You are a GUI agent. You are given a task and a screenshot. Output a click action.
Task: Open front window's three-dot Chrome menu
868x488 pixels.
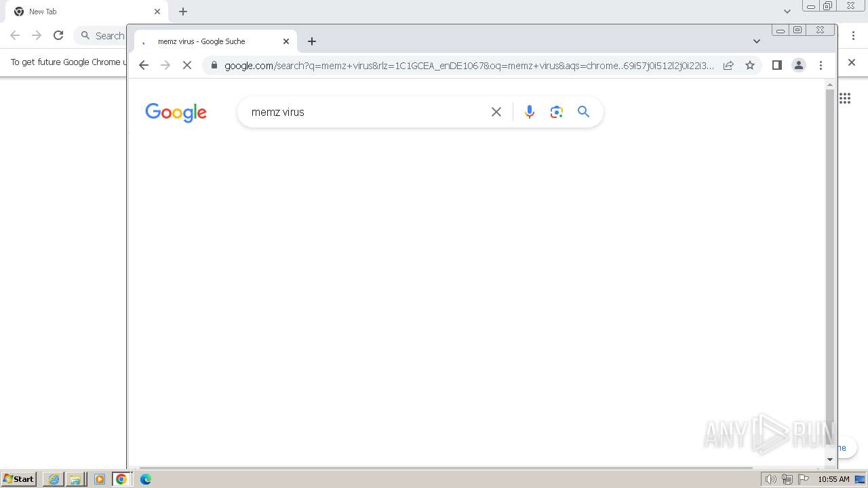[821, 65]
